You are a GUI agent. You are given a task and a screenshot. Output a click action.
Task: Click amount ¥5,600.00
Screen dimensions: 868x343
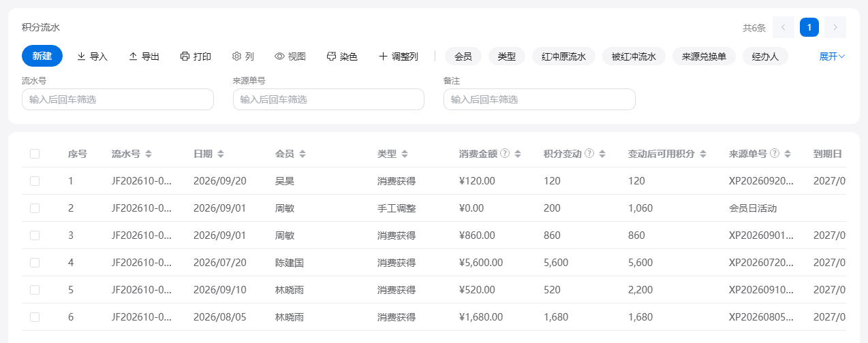point(481,263)
